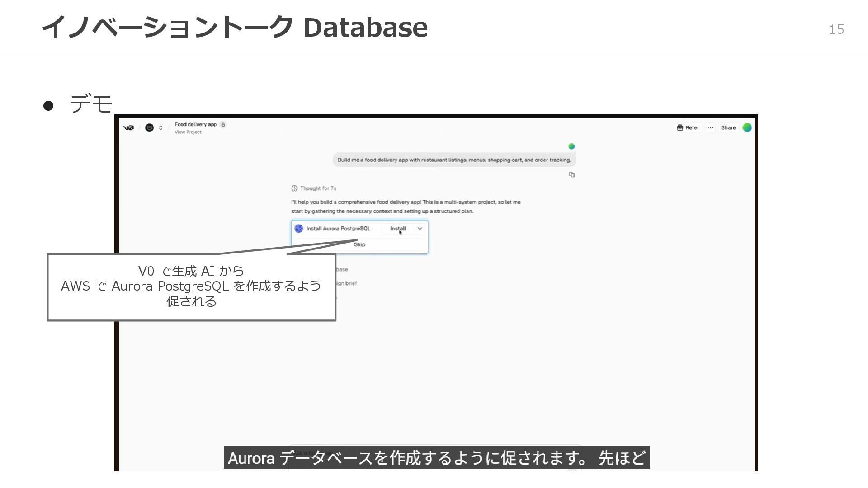The width and height of the screenshot is (868, 488).
Task: Click the Food delivery app title
Action: [195, 124]
